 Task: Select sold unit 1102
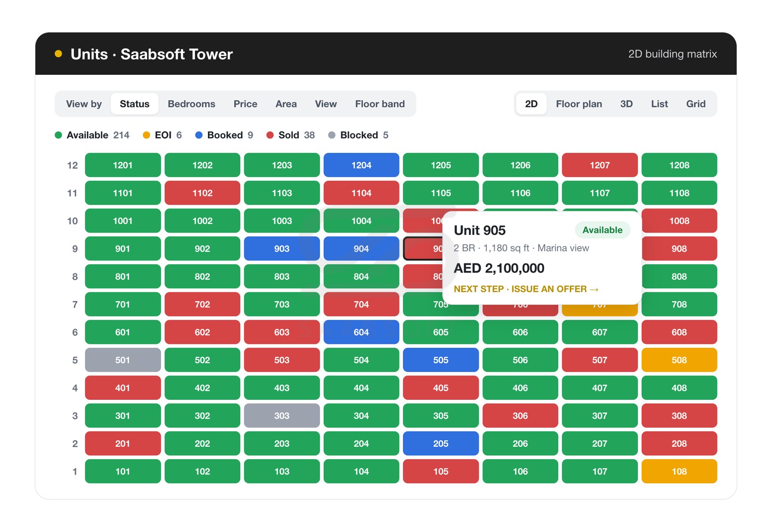202,193
